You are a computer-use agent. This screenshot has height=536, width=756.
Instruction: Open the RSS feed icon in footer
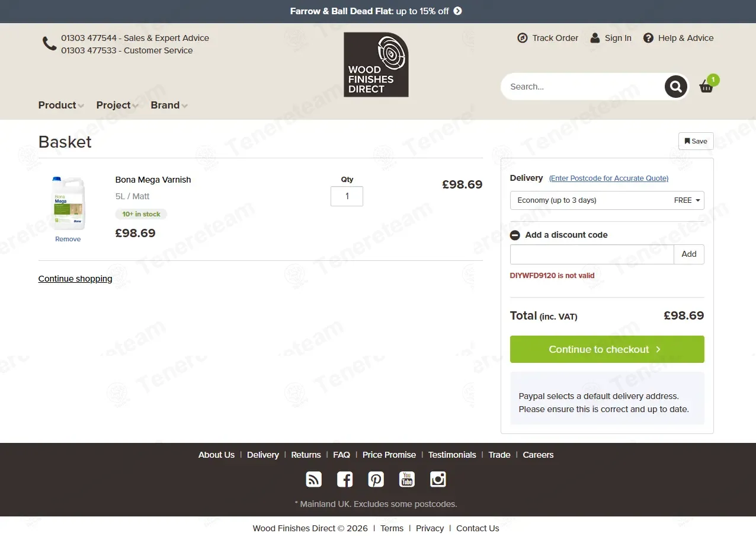pos(313,479)
